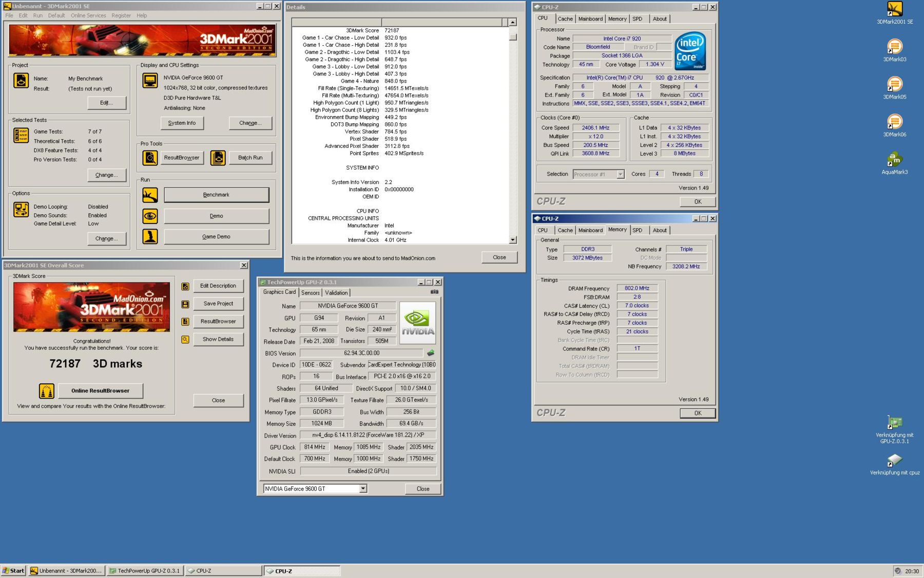
Task: Click the Edit button in Project section
Action: coord(106,103)
